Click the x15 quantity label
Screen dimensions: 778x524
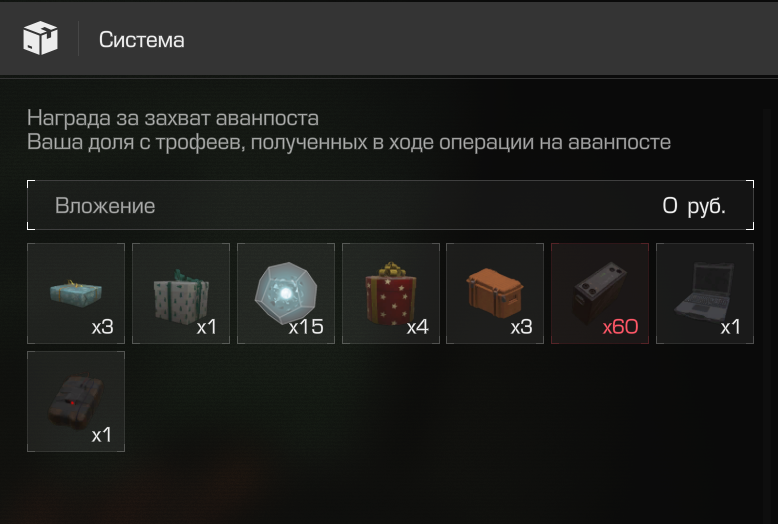pos(306,327)
